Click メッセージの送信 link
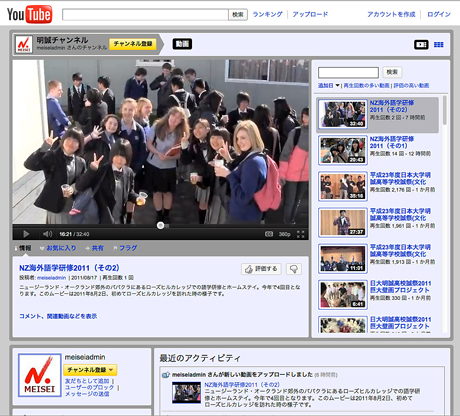This screenshot has width=460, height=416. point(87,394)
